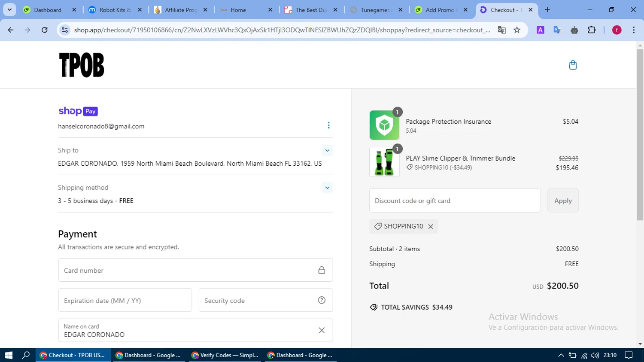Show hidden system tray icons

pos(561,355)
